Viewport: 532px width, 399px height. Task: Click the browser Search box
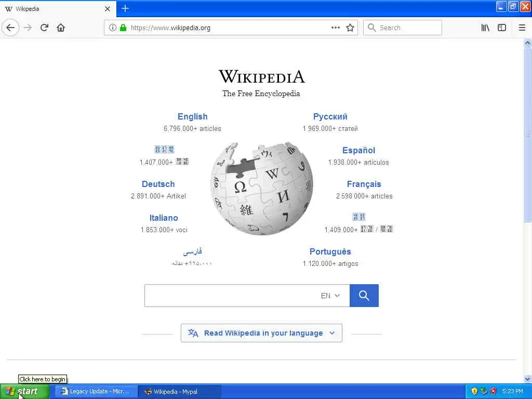403,28
